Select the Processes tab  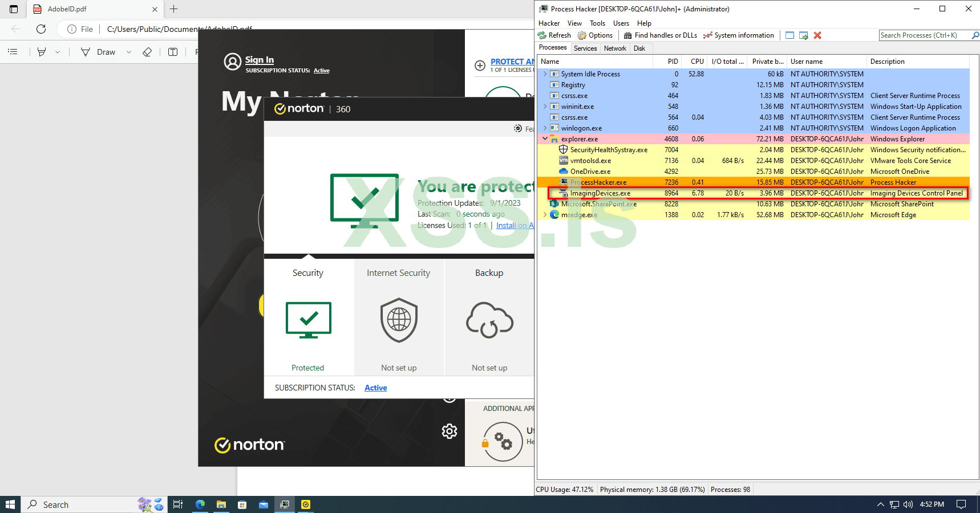pos(553,48)
